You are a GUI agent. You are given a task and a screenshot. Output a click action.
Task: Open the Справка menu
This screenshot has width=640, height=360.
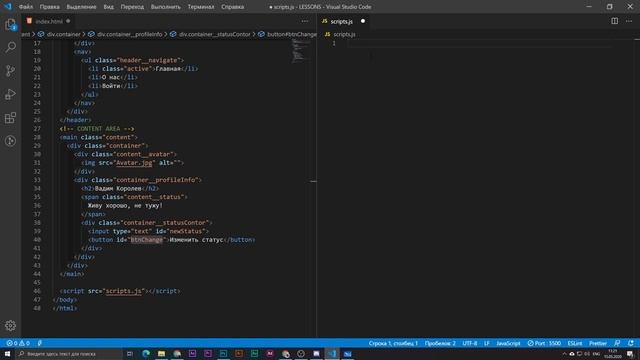(x=233, y=7)
